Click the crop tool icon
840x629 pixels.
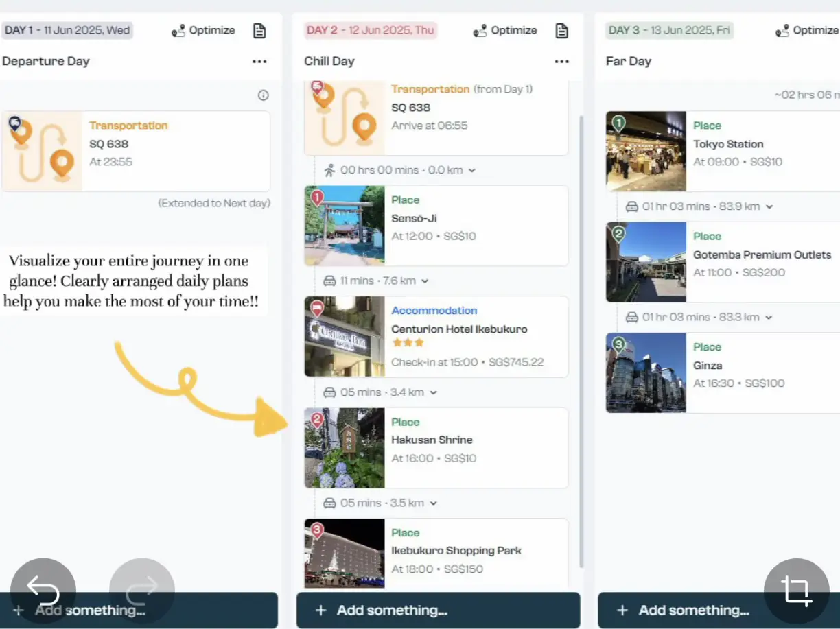click(x=796, y=591)
